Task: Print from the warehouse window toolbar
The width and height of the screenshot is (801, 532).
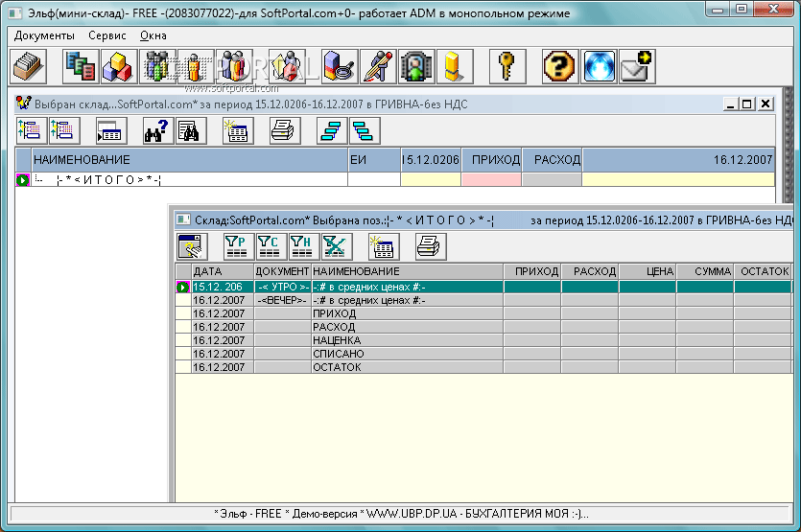Action: pyautogui.click(x=285, y=130)
